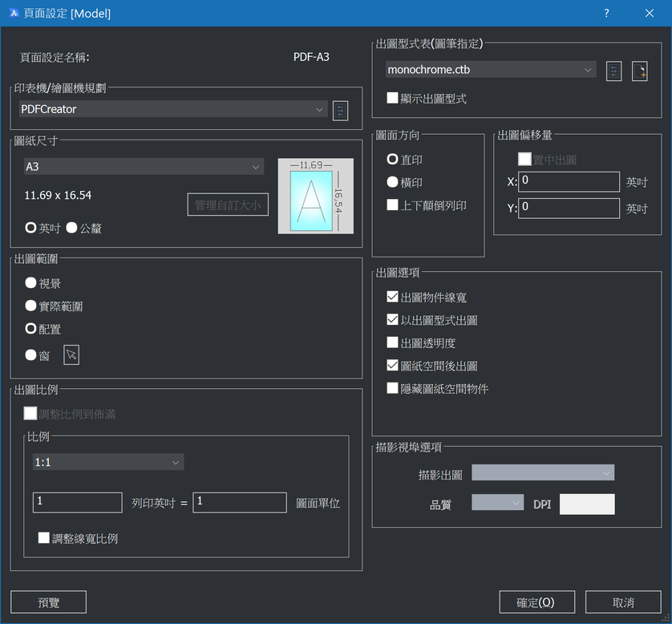Screen dimensions: 672x624
Task: Create new plot style table icon
Action: tap(639, 71)
